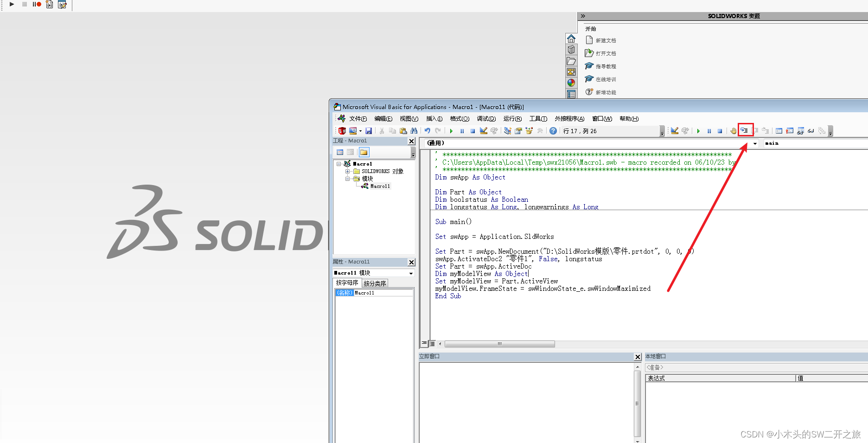Click the SOLIDWORKS new macro icon
Viewport: 868px width, 443px height.
pos(50,4)
